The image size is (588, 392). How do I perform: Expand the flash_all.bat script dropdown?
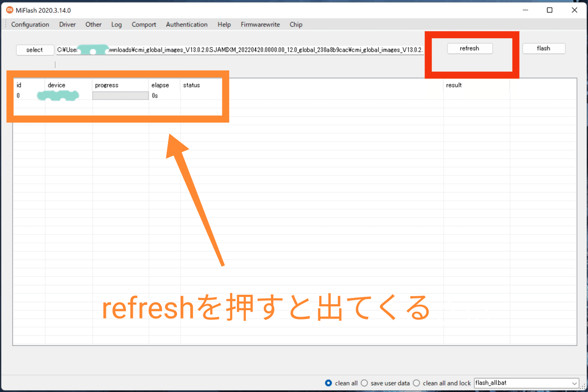575,383
